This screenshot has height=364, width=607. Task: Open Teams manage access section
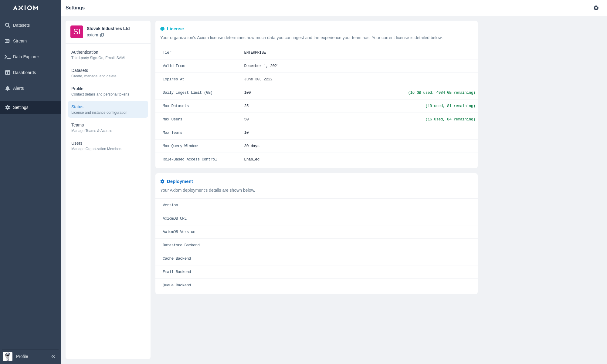click(108, 127)
